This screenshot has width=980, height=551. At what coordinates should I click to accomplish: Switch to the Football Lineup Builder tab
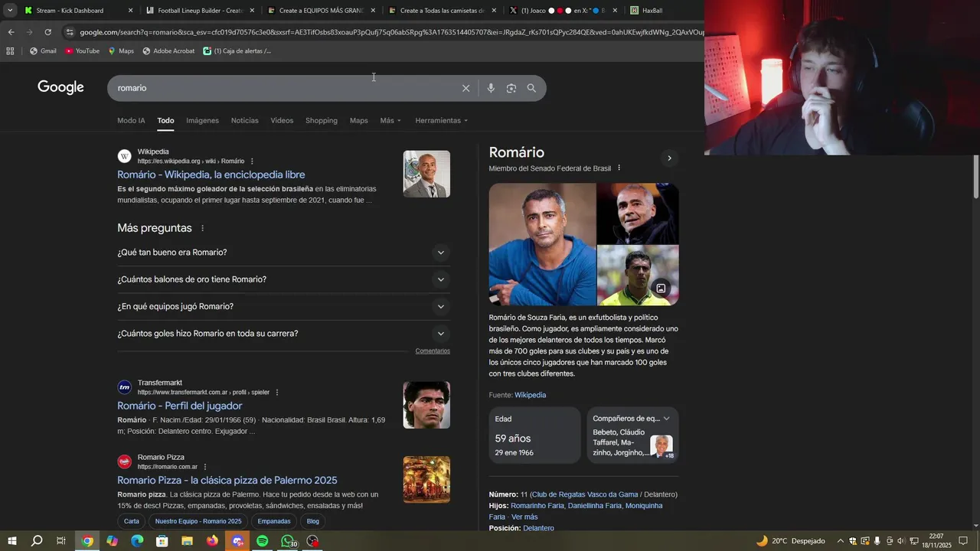(199, 11)
